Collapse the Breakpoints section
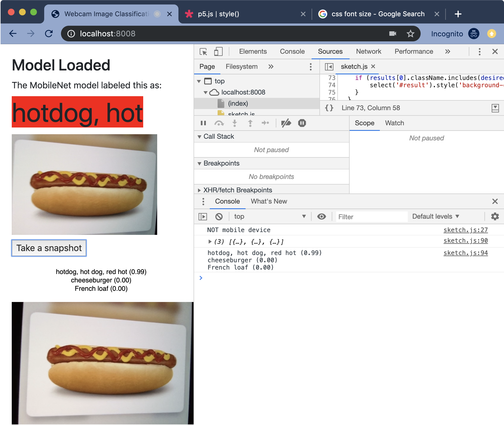Image resolution: width=504 pixels, height=425 pixels. click(x=199, y=164)
